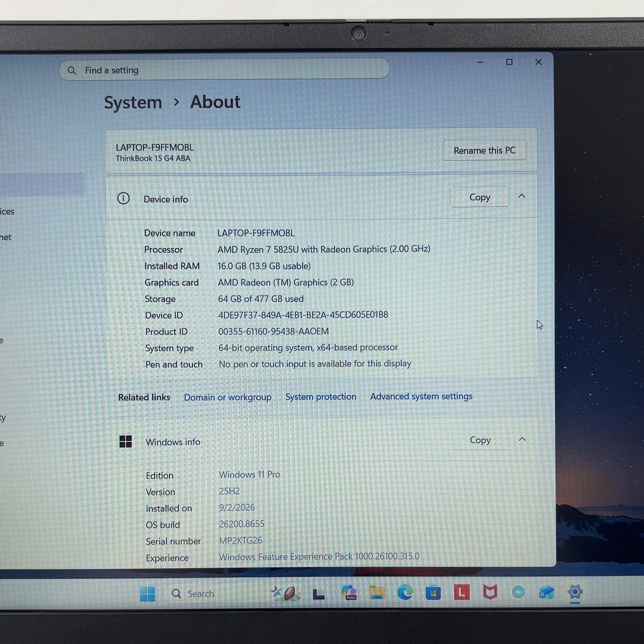This screenshot has height=644, width=644.
Task: Select the Product ID value 00355-61160-95438-AAOEM
Action: point(274,332)
